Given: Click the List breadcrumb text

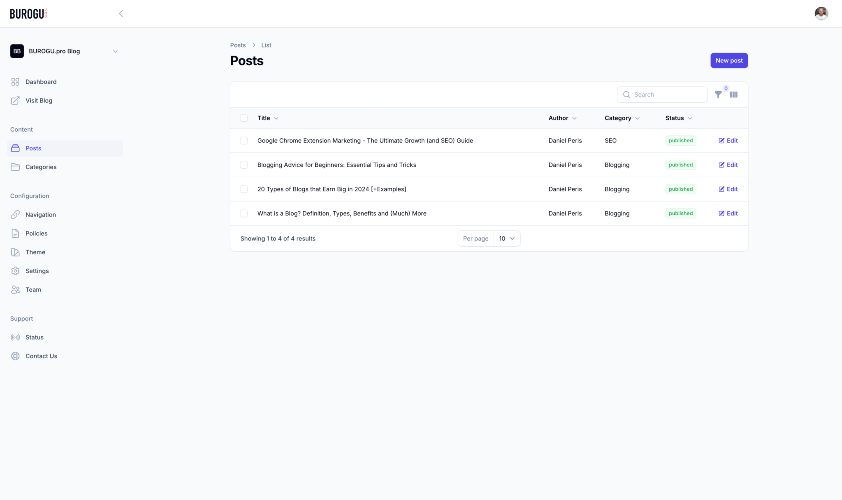Looking at the screenshot, I should (x=266, y=45).
